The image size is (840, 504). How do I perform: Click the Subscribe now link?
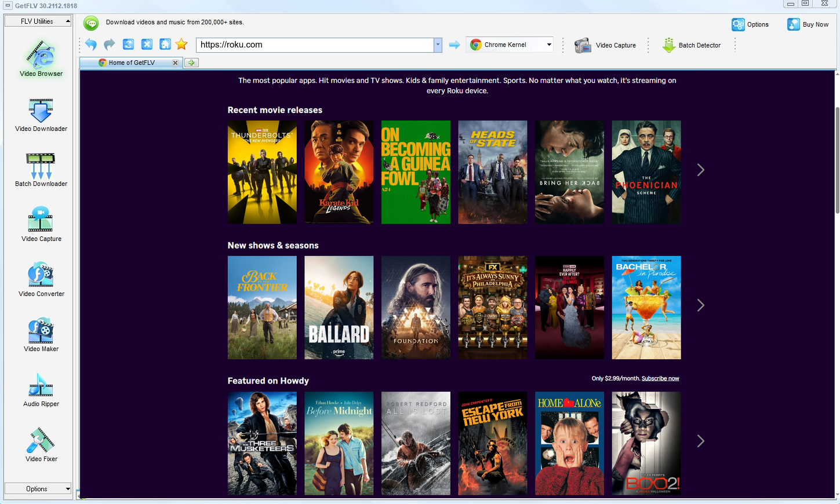point(660,378)
